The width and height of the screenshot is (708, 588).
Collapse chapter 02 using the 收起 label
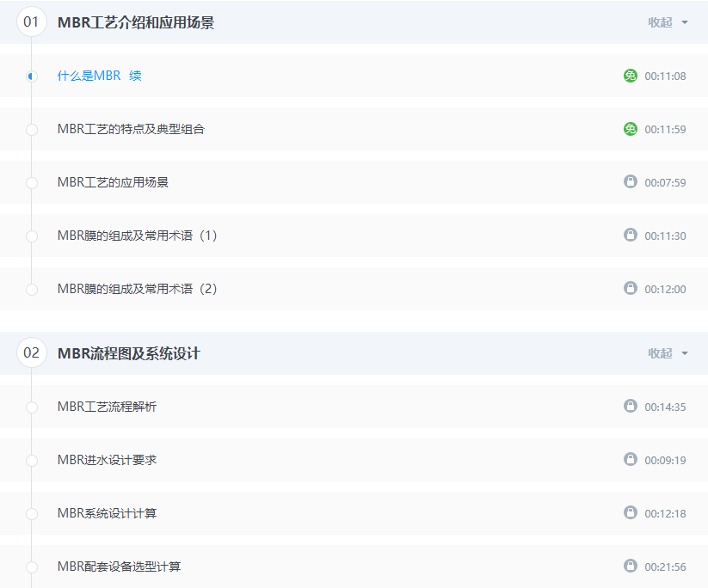pyautogui.click(x=660, y=353)
